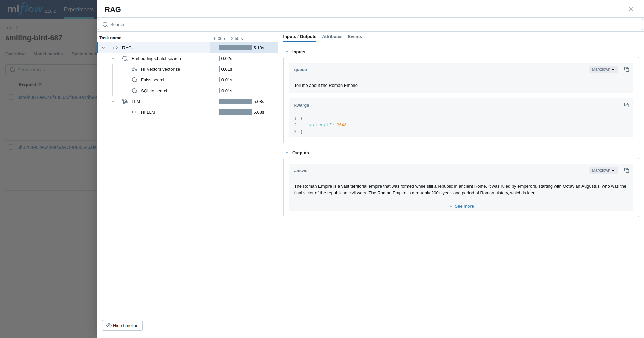Copy the kwargs JSON content
Image resolution: width=644 pixels, height=338 pixels.
626,105
